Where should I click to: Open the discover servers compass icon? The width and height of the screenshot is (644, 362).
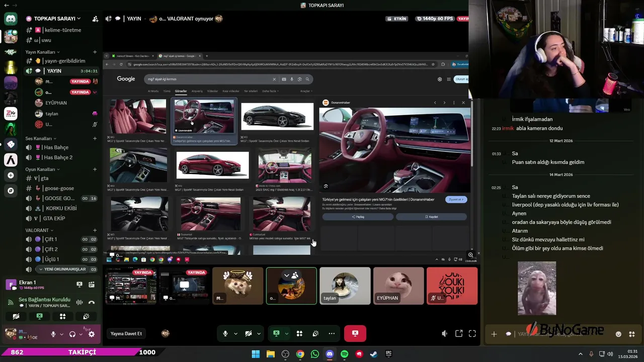[x=11, y=191]
